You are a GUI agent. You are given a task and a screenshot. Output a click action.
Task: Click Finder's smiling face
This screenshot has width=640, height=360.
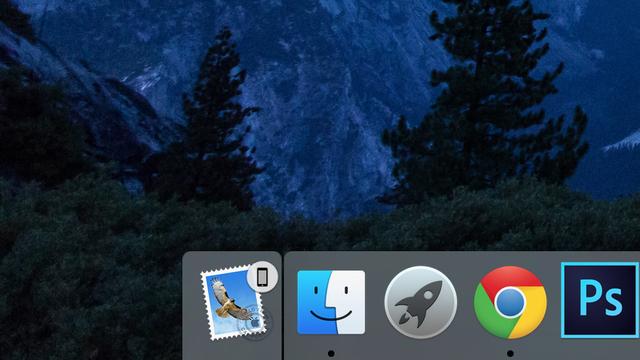tap(331, 303)
